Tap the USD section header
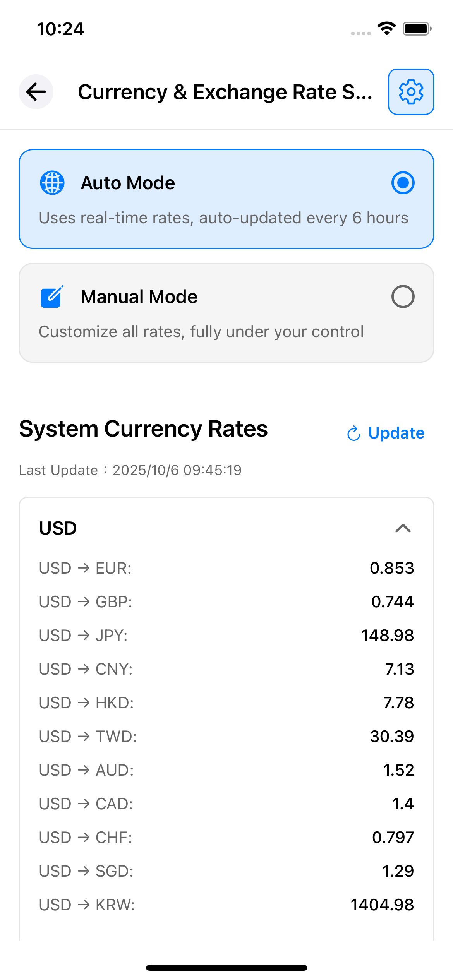The height and width of the screenshot is (980, 453). (x=58, y=528)
